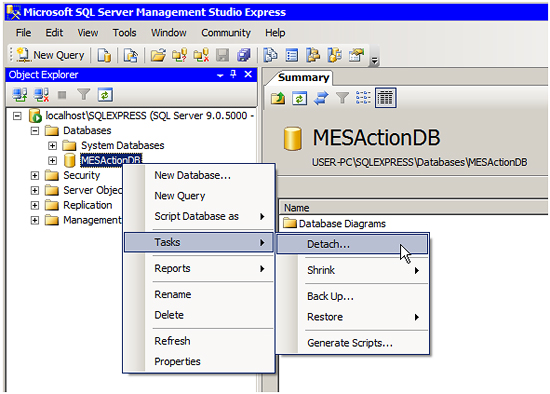
Task: Open the Tools menu
Action: (124, 33)
